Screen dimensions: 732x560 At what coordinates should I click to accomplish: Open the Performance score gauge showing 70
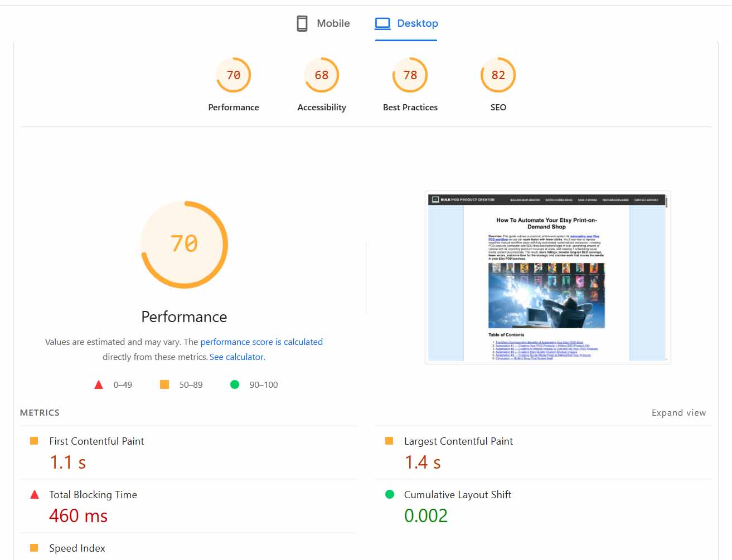(x=234, y=74)
